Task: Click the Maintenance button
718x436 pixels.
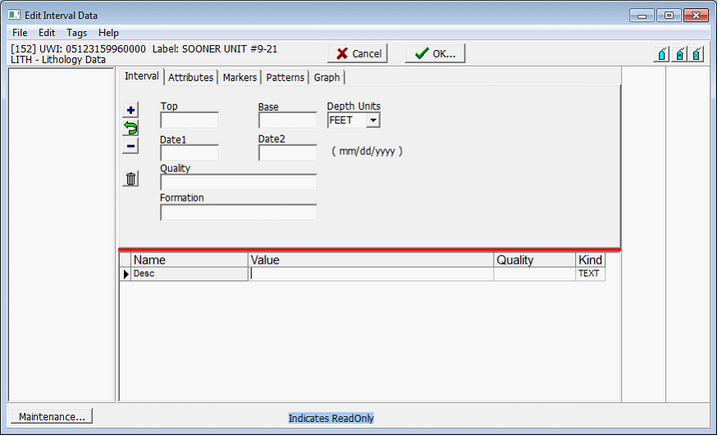Action: (x=51, y=416)
